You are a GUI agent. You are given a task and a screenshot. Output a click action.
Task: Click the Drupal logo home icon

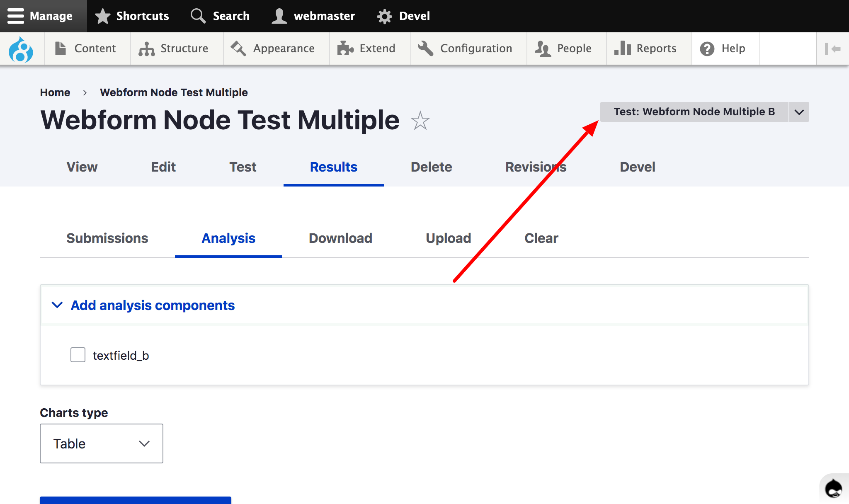tap(21, 49)
